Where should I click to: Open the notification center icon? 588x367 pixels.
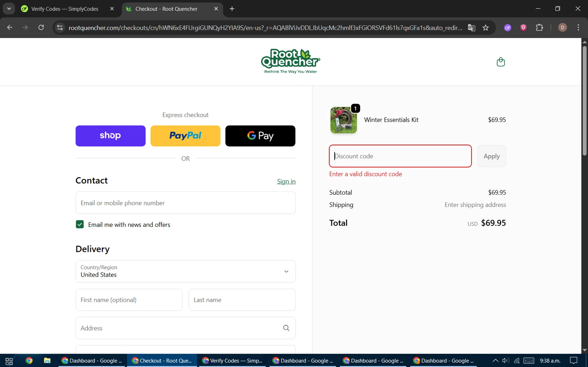573,361
